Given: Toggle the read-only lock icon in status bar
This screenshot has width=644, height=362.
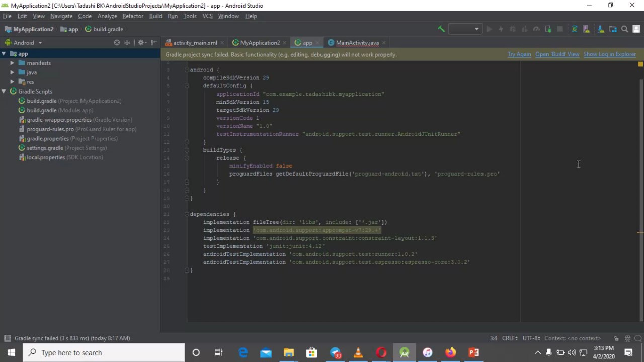Looking at the screenshot, I should pyautogui.click(x=616, y=338).
